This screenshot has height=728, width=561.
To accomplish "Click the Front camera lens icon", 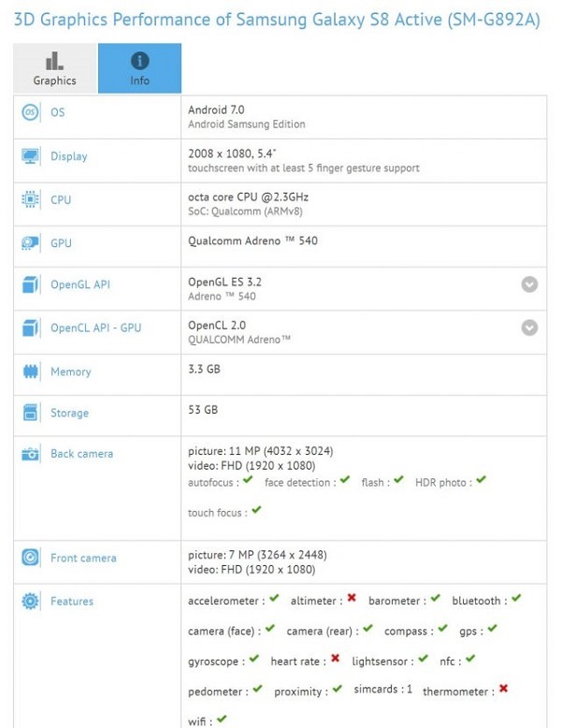I will tap(31, 557).
